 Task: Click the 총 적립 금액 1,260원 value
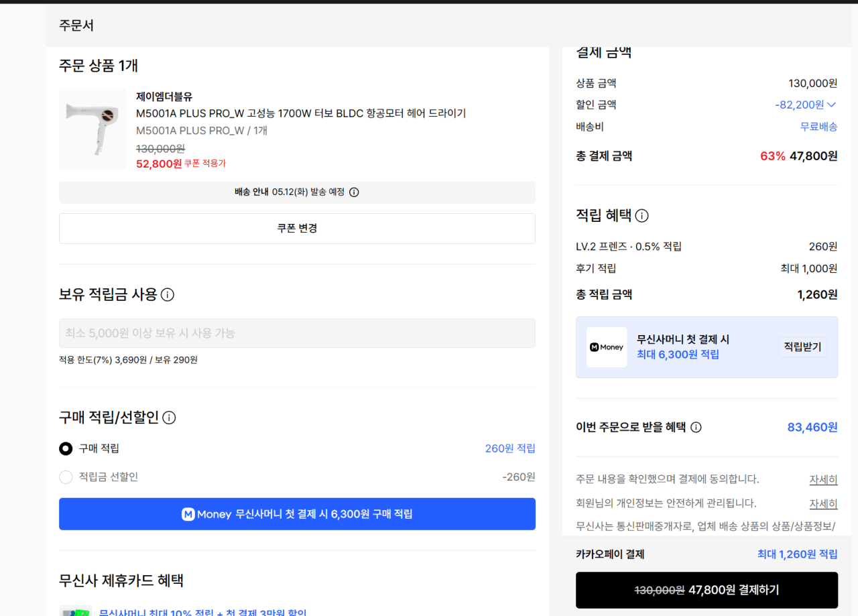coord(817,294)
